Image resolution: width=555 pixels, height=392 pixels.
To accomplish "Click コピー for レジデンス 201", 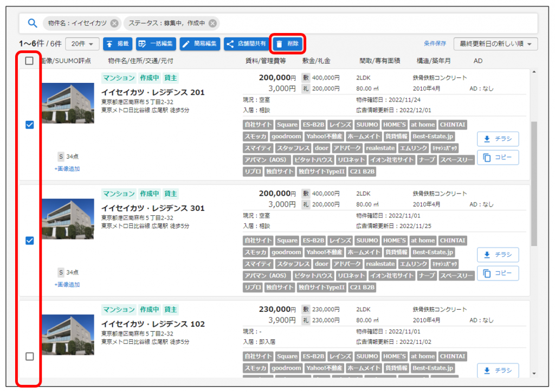I will (x=498, y=157).
